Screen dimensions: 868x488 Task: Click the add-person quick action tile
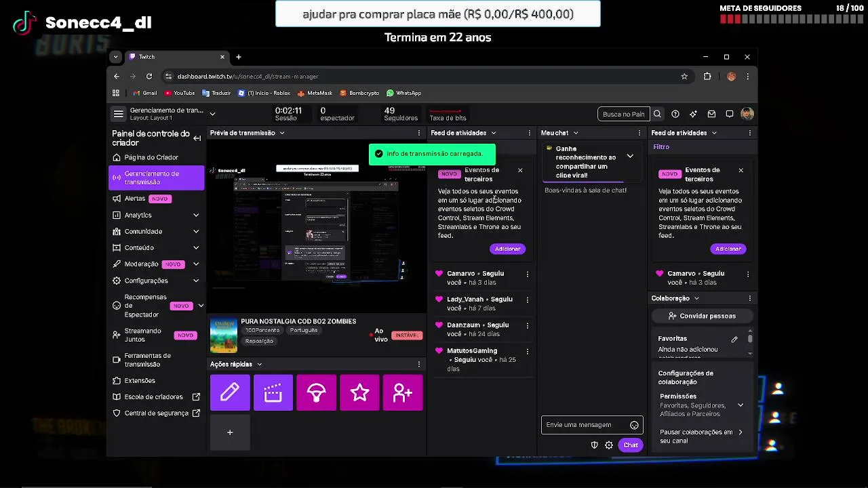coord(403,392)
